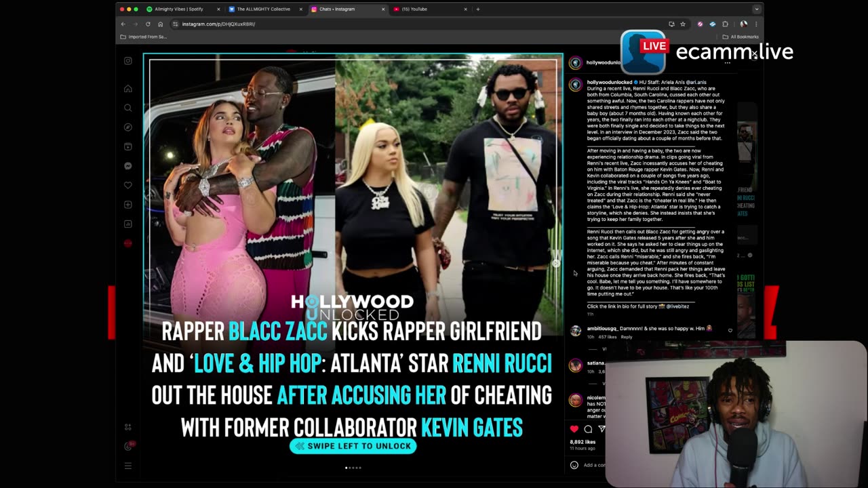868x488 pixels.
Task: Open the Explore compass icon
Action: 127,127
